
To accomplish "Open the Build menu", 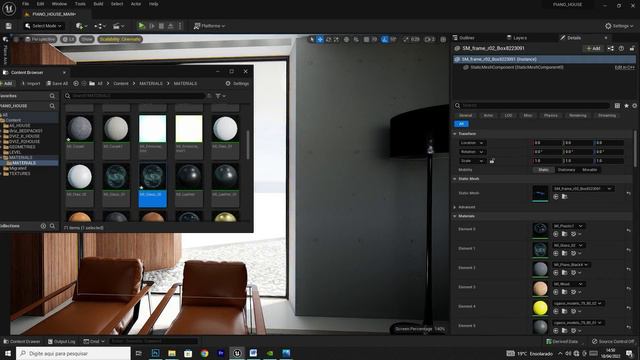I will click(98, 4).
